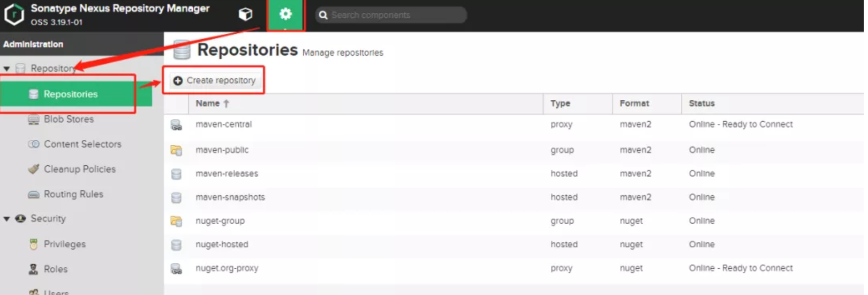Viewport: 868px width, 295px height.
Task: Click the group type cell of maven-public
Action: [562, 150]
